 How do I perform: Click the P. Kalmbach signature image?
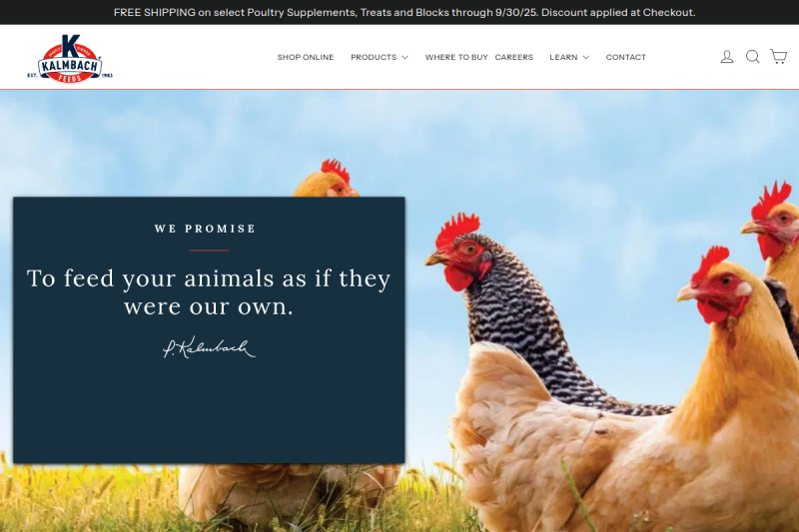[x=209, y=347]
